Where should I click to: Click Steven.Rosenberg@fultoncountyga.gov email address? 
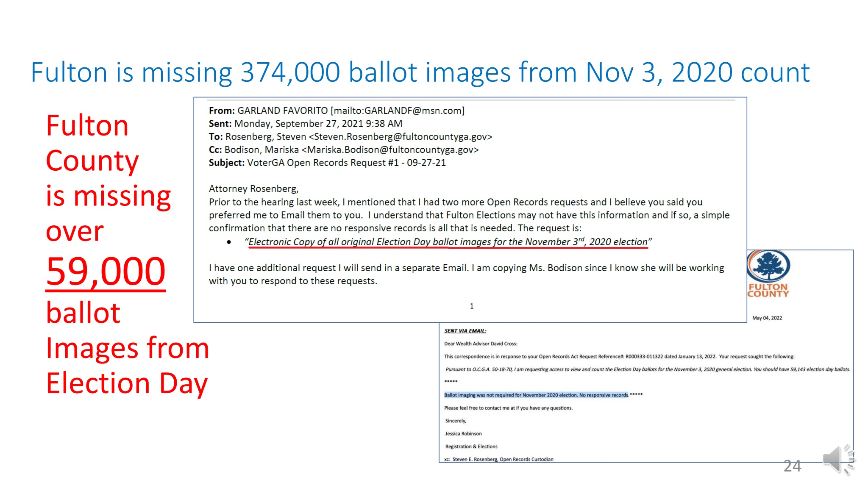click(x=400, y=137)
